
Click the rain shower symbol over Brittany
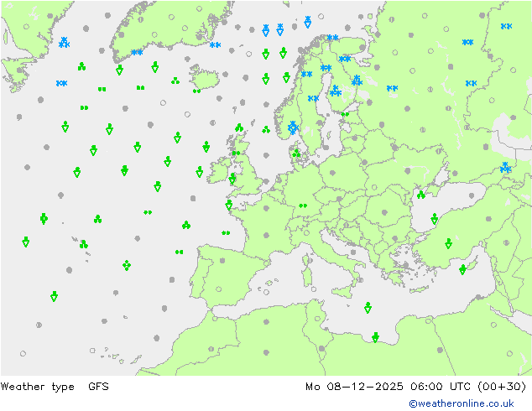pos(229,205)
